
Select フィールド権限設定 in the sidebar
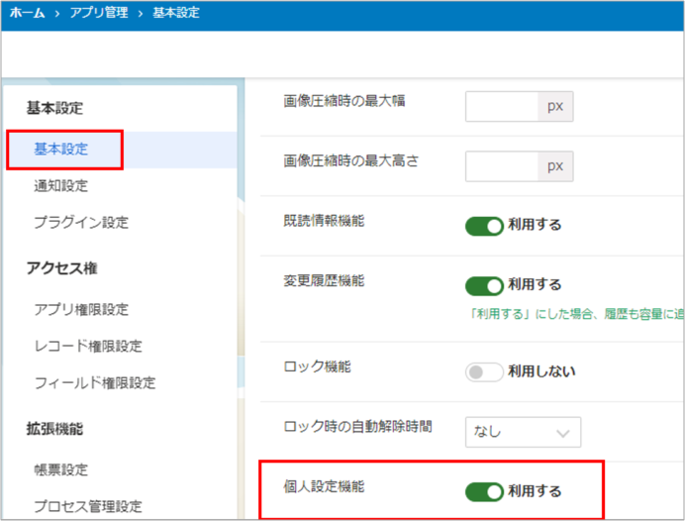tap(94, 382)
